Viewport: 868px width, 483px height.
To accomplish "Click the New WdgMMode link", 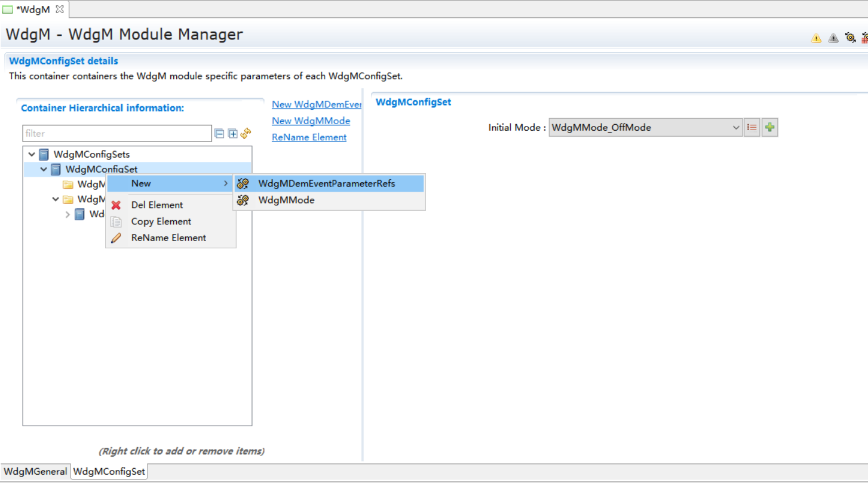I will 311,121.
